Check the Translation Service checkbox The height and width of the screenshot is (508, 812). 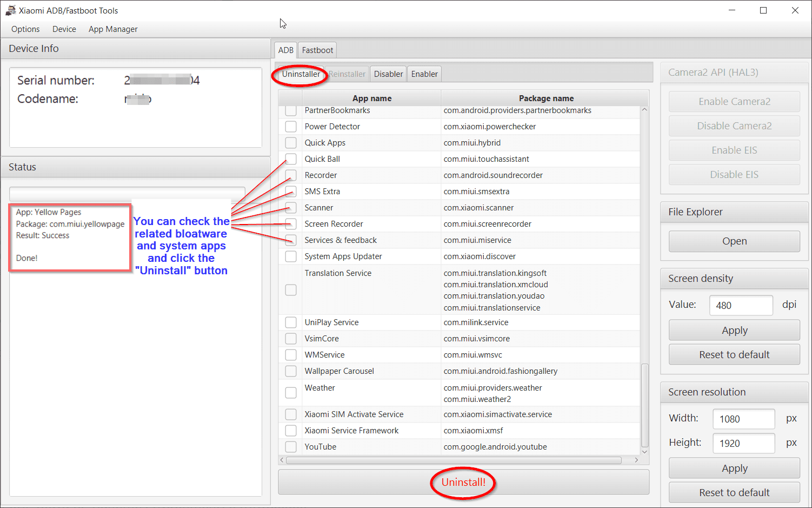click(x=291, y=290)
